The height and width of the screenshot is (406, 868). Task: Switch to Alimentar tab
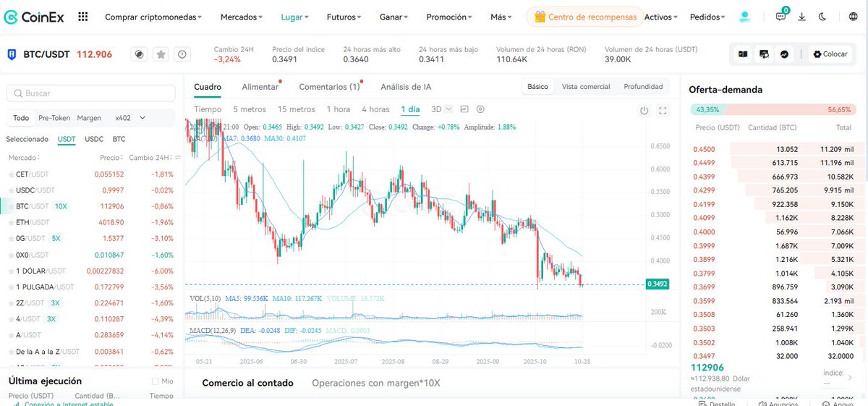point(260,87)
